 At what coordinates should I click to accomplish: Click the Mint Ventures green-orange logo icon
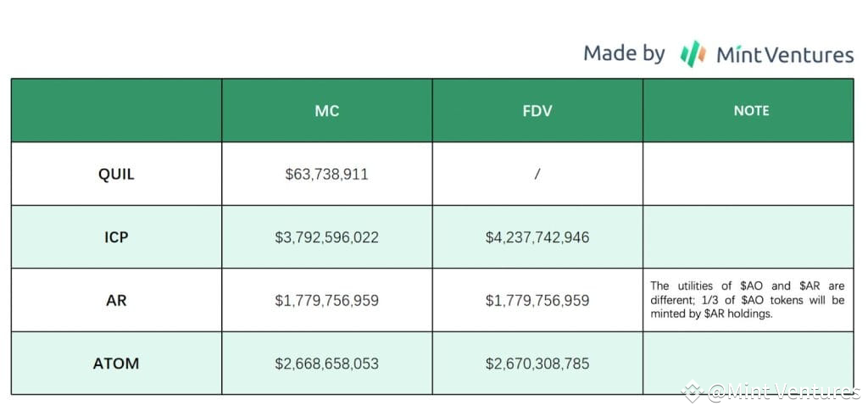693,54
